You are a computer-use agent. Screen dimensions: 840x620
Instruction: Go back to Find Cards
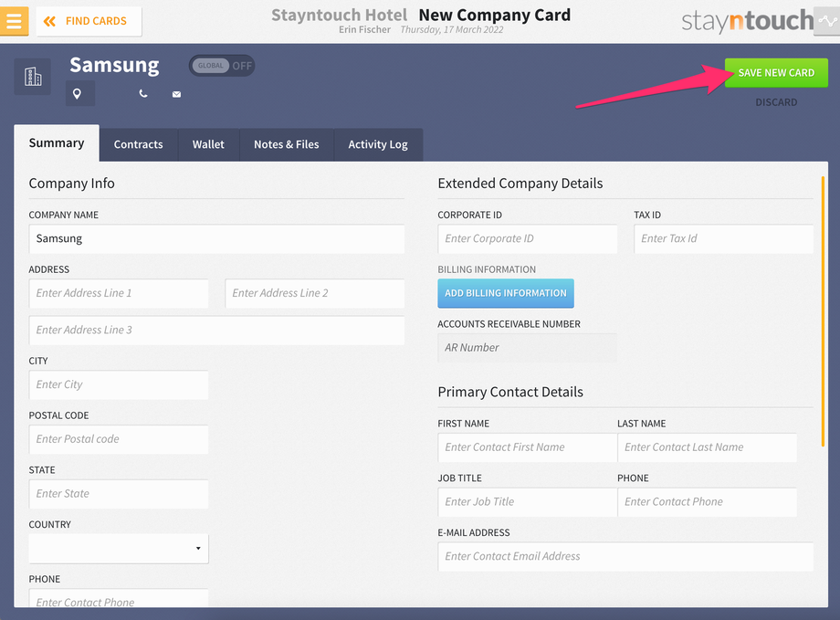89,21
